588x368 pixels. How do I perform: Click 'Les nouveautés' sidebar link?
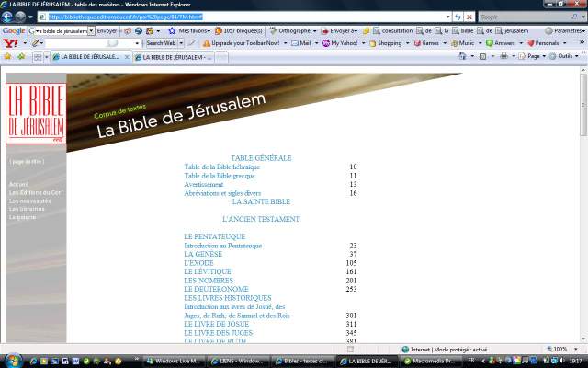click(x=30, y=201)
